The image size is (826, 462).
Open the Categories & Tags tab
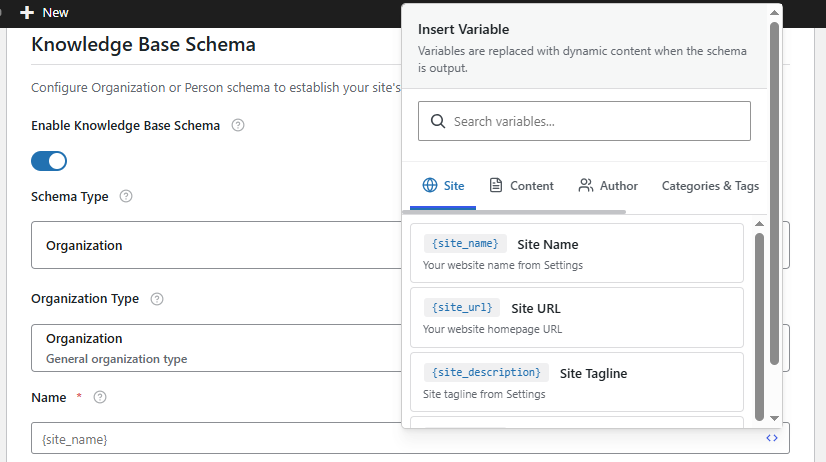(x=710, y=186)
